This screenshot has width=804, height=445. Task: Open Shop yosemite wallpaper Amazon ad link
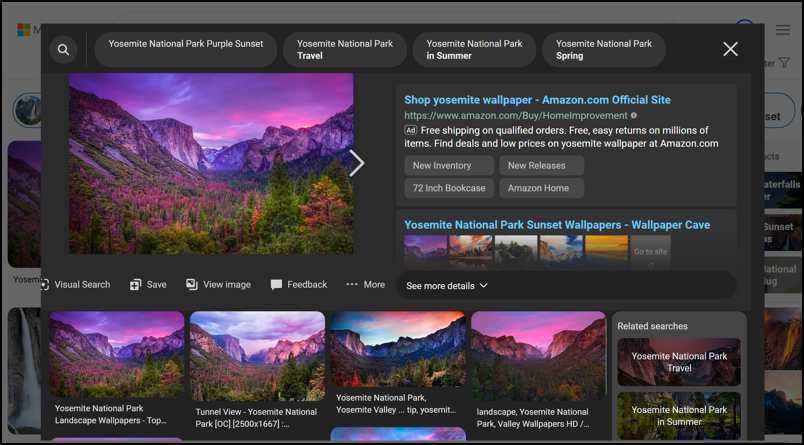(x=537, y=100)
